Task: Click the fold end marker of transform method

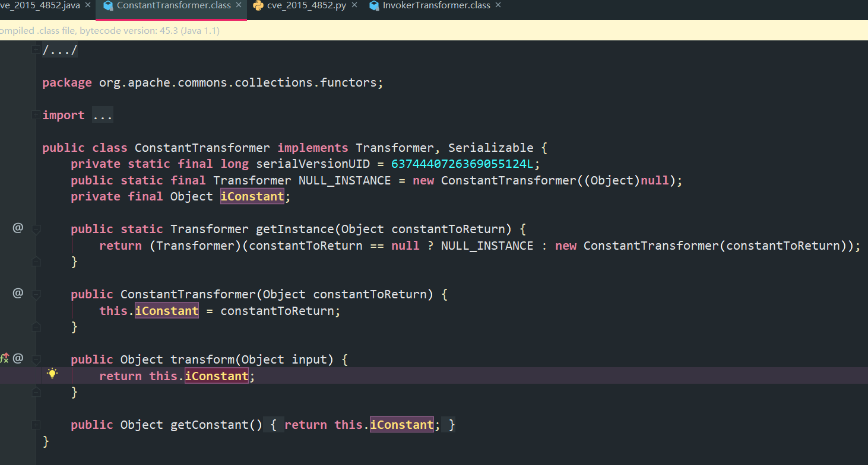Action: (x=36, y=391)
